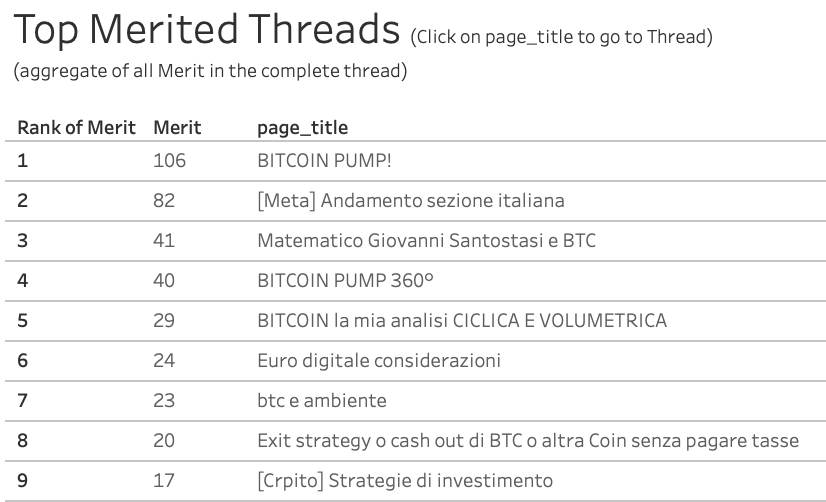The height and width of the screenshot is (502, 826).
Task: Select the Rank of Merit column header
Action: pos(76,128)
